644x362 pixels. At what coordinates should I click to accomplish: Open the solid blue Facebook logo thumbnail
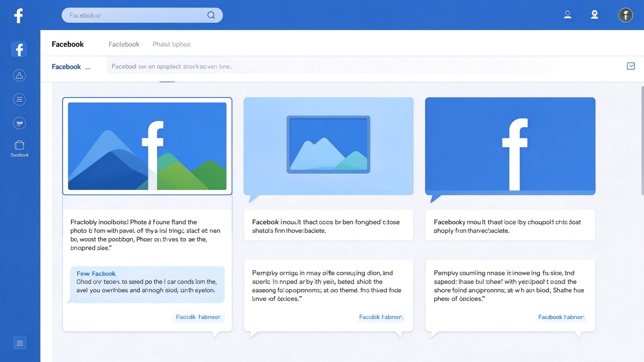pos(510,146)
